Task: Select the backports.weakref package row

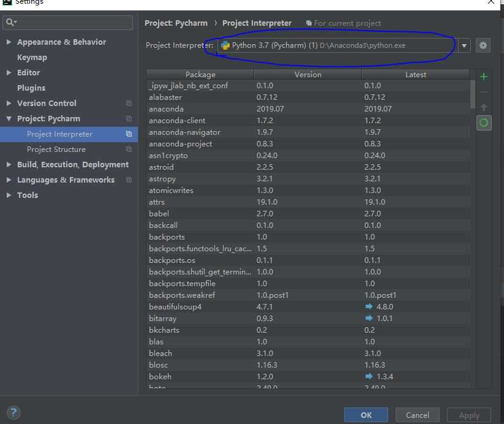Action: coord(308,295)
